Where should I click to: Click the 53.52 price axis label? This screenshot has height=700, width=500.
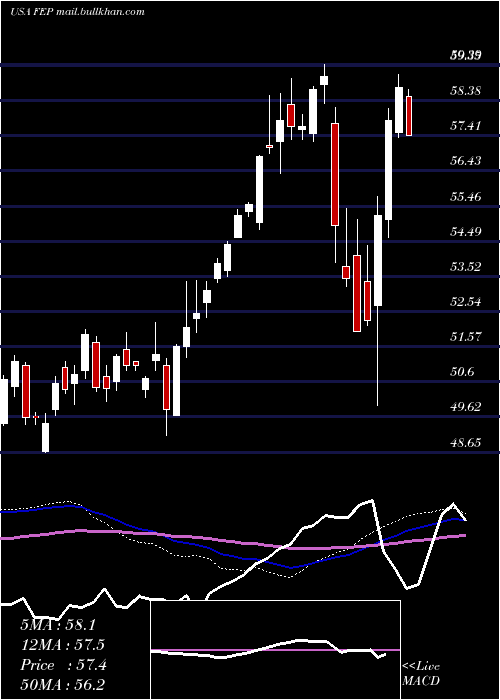coord(465,267)
